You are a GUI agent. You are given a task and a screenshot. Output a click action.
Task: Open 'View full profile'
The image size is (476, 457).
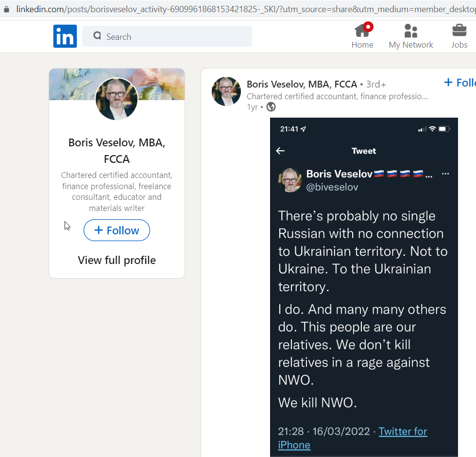(117, 260)
